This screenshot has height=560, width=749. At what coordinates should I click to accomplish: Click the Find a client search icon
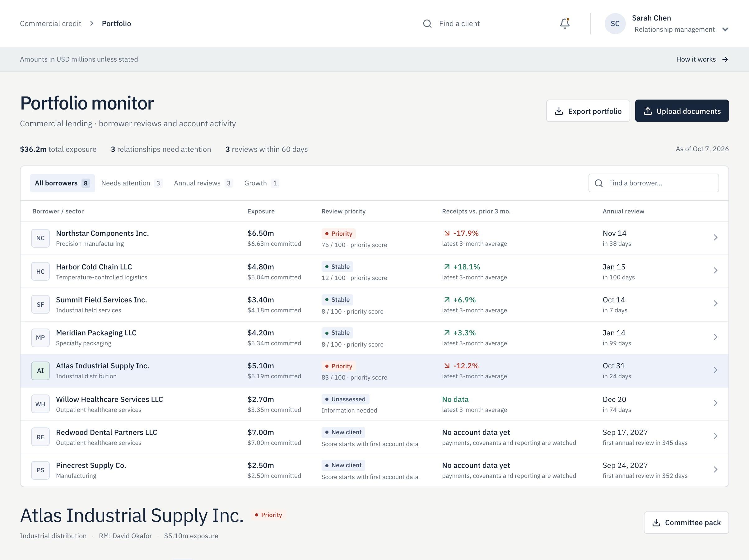click(x=427, y=24)
